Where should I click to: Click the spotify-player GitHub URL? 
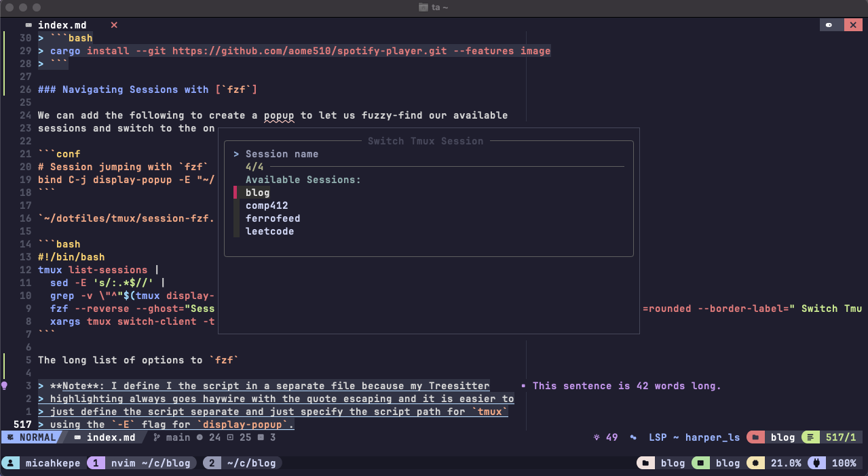309,51
